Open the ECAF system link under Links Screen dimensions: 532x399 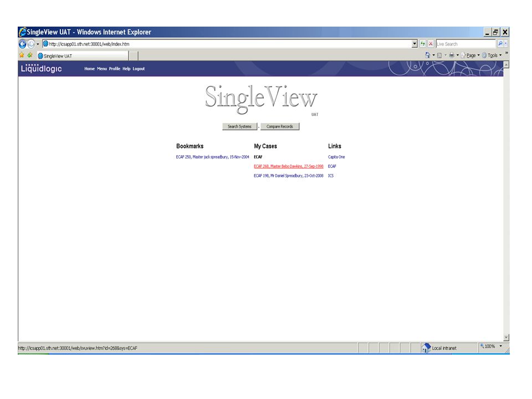click(332, 166)
